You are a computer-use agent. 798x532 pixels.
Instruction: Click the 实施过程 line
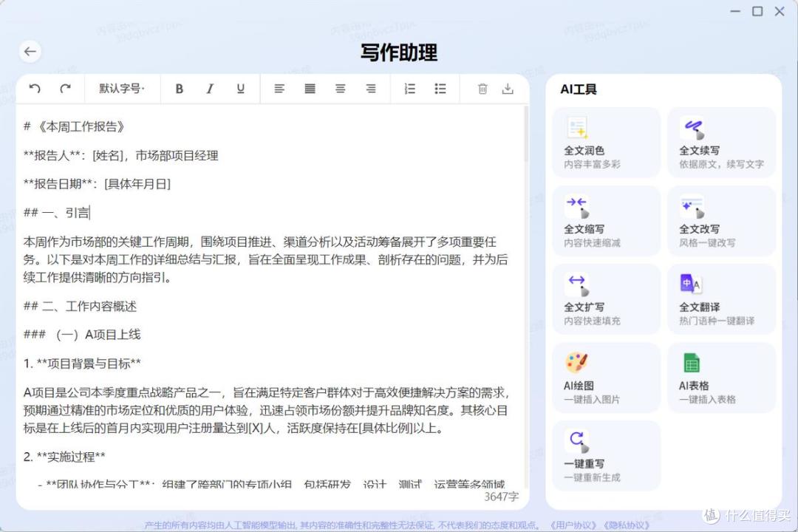point(64,457)
